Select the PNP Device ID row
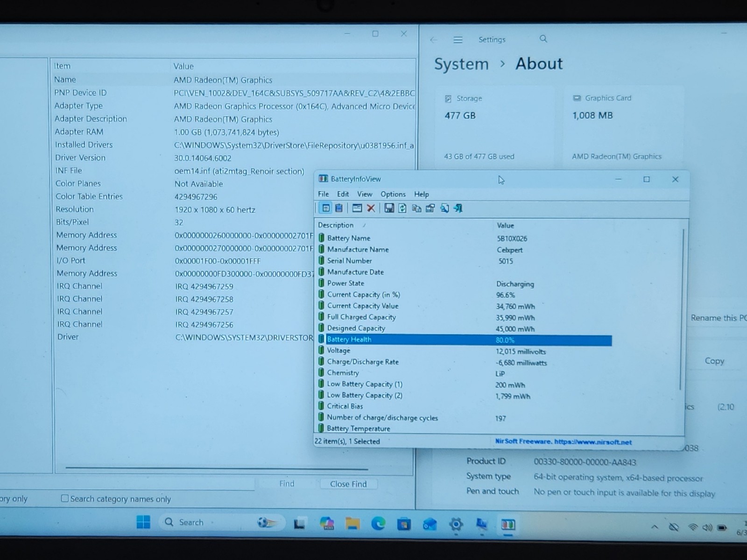The image size is (747, 560). [233, 93]
